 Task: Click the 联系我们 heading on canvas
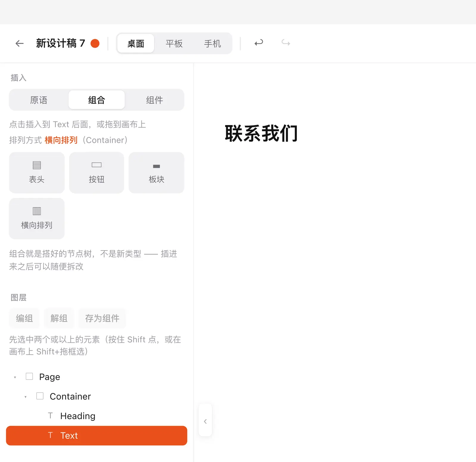[x=261, y=133]
